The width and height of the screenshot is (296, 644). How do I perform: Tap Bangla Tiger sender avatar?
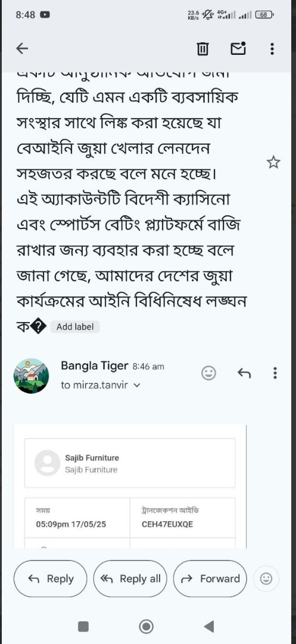[x=31, y=376]
